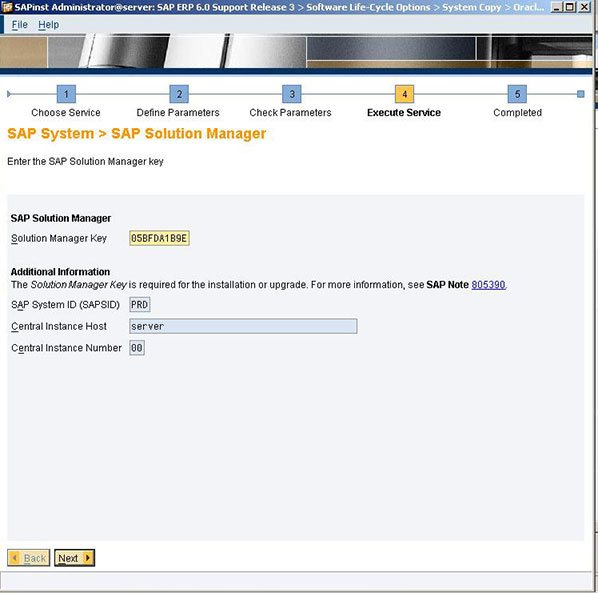Minimize the SAPinst window
Screen dimensions: 598x593
coord(557,7)
